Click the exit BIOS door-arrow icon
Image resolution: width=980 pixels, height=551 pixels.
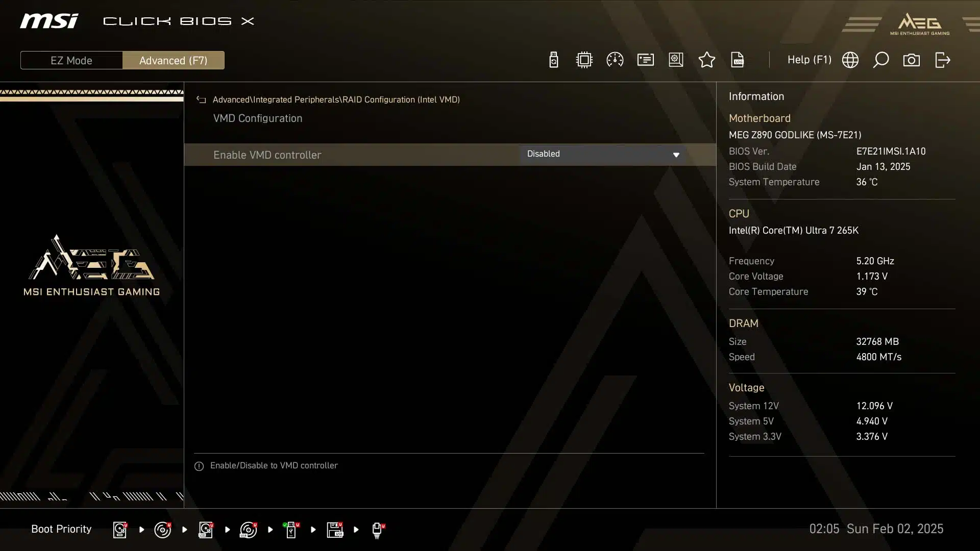[x=943, y=60]
